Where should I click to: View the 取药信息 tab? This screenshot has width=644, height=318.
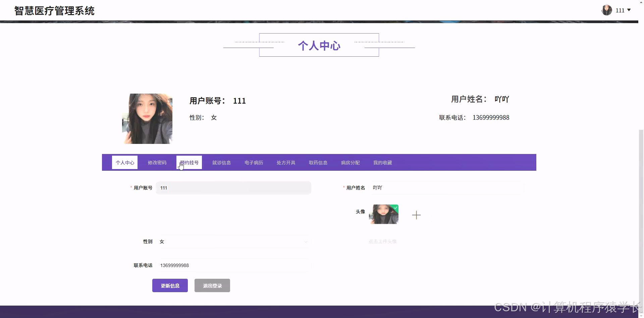pyautogui.click(x=318, y=162)
